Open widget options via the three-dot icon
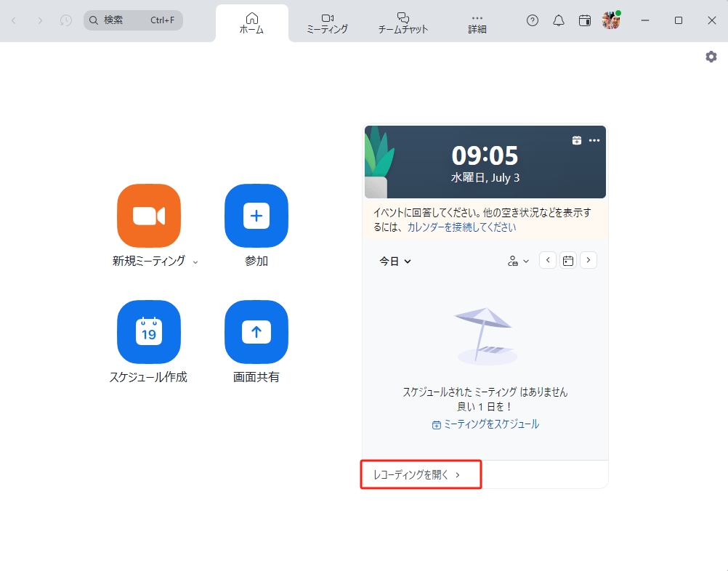 pyautogui.click(x=594, y=140)
